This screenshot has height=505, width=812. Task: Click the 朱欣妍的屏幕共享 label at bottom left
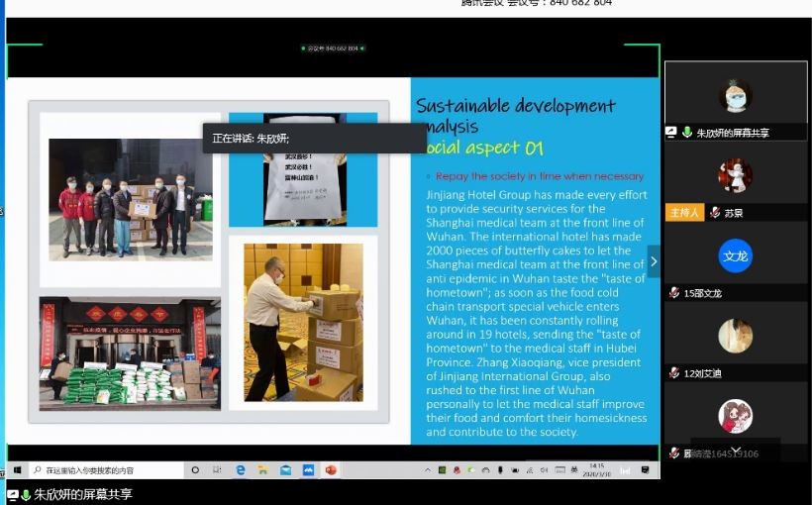tap(83, 495)
